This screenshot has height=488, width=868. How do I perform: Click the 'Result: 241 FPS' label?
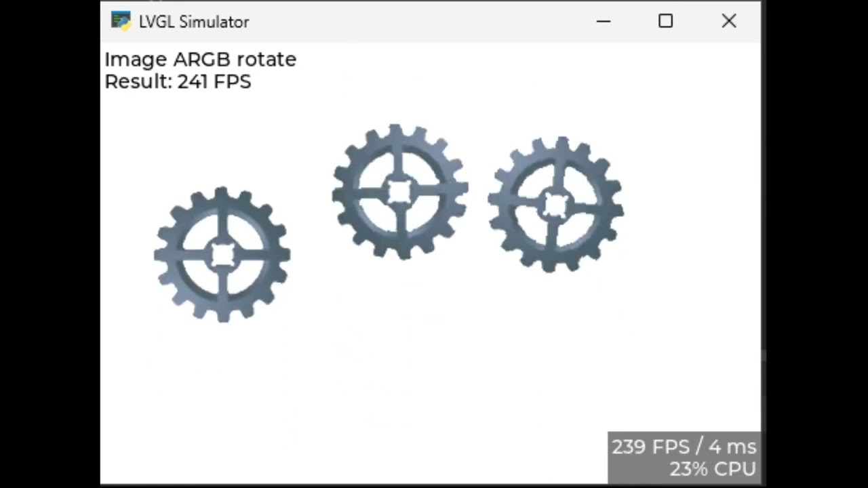178,81
